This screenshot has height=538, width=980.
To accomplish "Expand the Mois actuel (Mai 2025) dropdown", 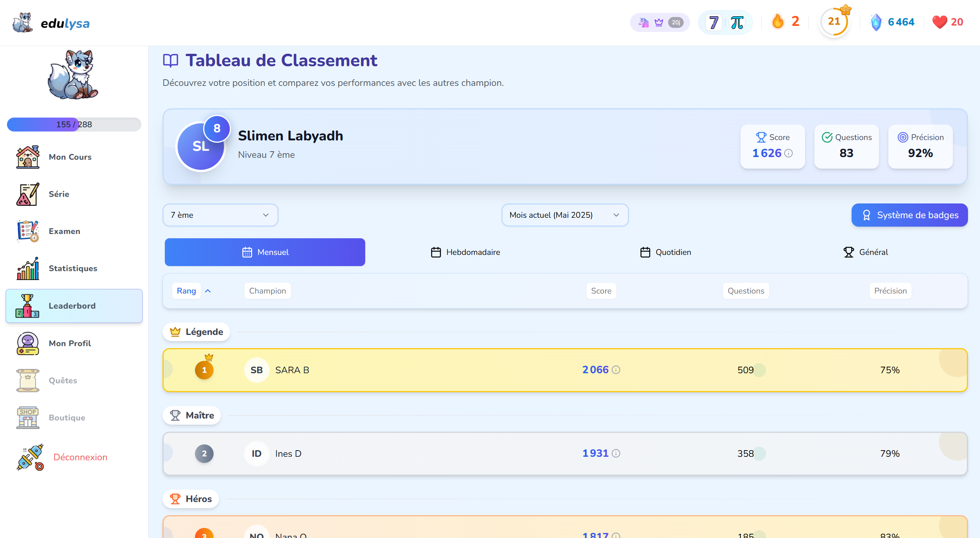I will pyautogui.click(x=564, y=215).
